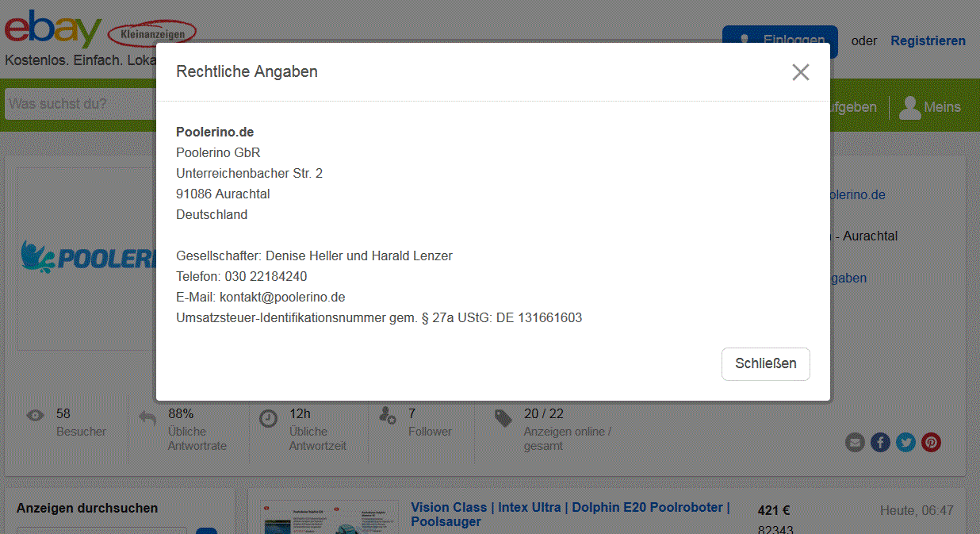Click the Meins user avatar icon
Viewport: 980px width, 534px height.
(910, 107)
